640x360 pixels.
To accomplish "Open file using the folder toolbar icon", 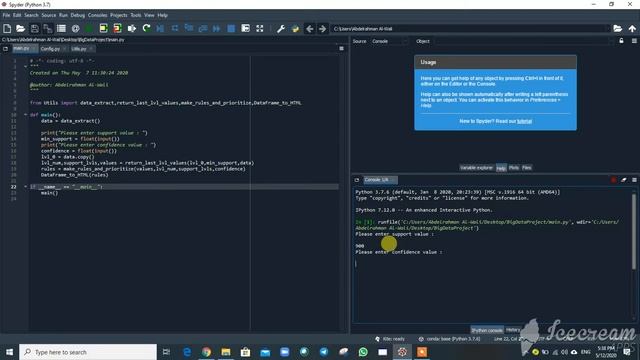I will 20,29.
